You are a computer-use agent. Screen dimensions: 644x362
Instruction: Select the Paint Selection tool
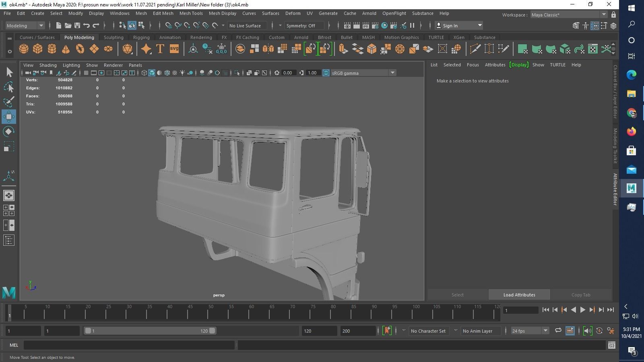pos(9,102)
